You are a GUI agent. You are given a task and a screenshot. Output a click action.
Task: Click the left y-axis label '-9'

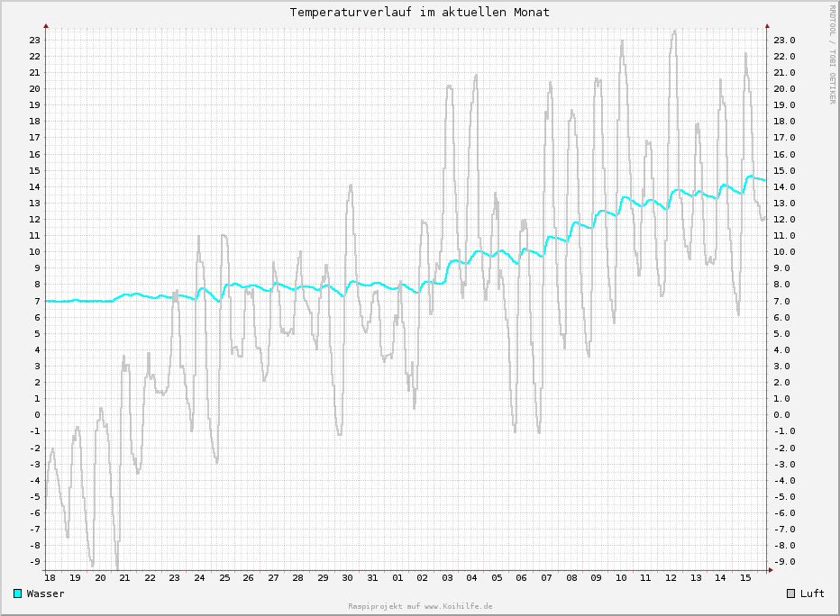[x=35, y=561]
